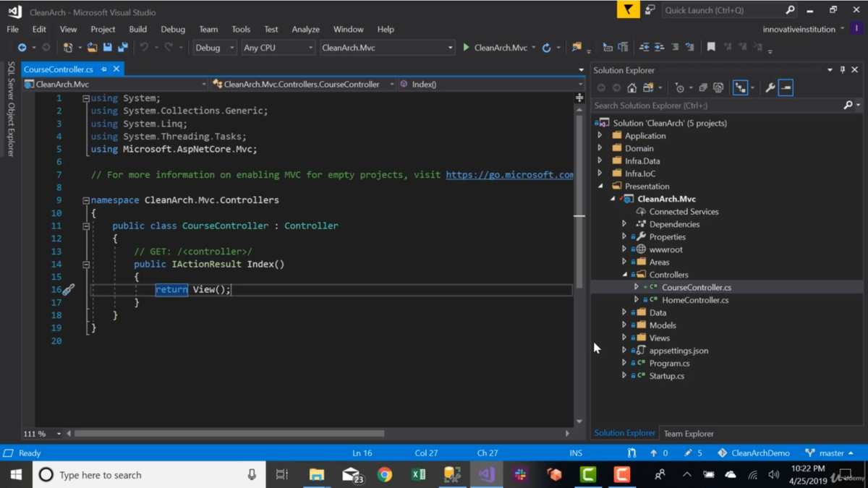
Task: Click the yellow feedback filter icon in title bar
Action: (628, 10)
